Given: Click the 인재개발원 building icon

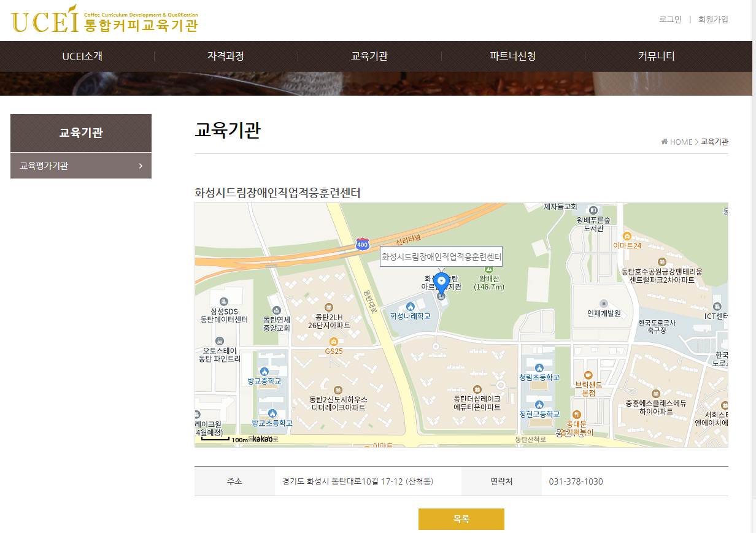Looking at the screenshot, I should pyautogui.click(x=604, y=304).
